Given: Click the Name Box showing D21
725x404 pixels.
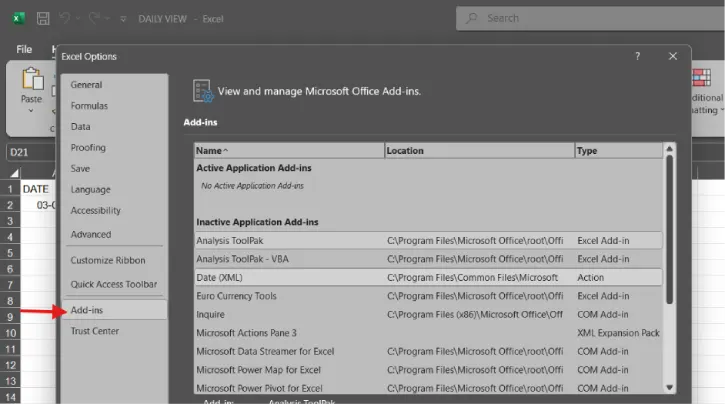Looking at the screenshot, I should 31,153.
